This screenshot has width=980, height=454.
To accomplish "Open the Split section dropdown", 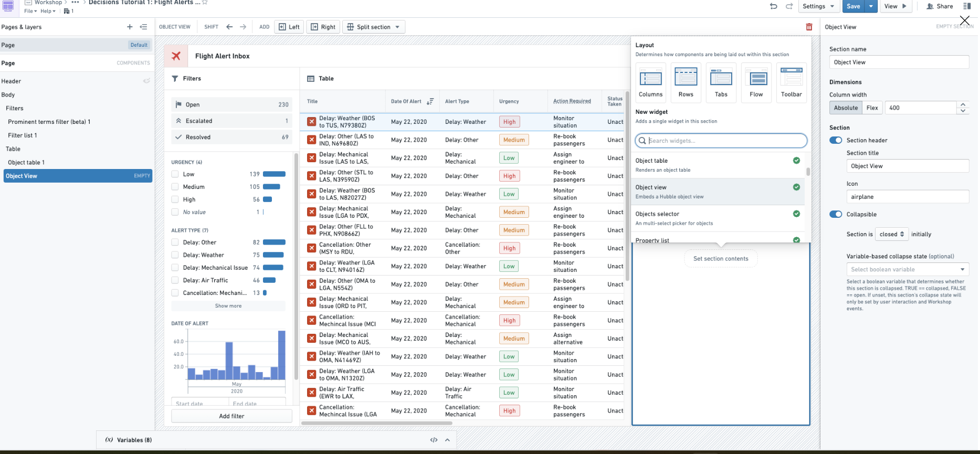I will (373, 27).
